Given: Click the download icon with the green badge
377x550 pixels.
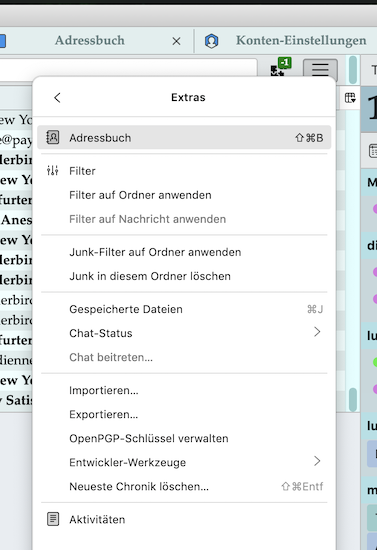Looking at the screenshot, I should coord(281,67).
